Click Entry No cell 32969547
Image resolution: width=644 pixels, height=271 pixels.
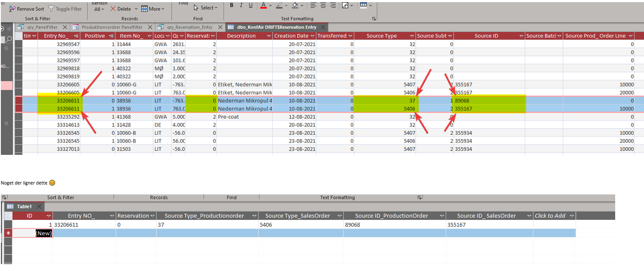(x=59, y=44)
